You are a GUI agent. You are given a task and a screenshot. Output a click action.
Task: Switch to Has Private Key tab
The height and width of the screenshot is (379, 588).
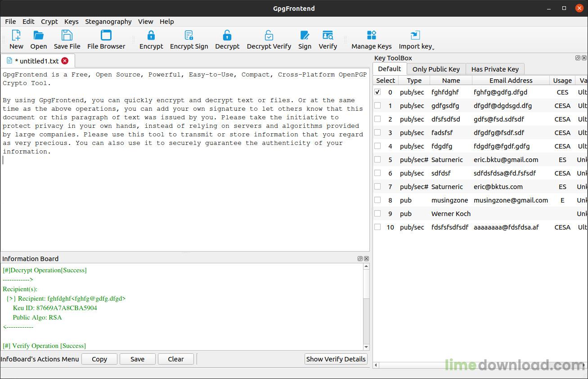coord(495,69)
